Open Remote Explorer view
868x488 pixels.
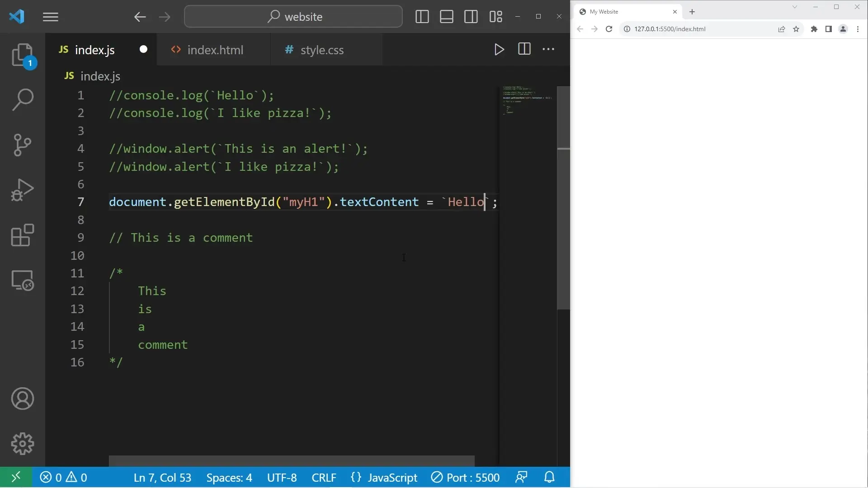22,281
